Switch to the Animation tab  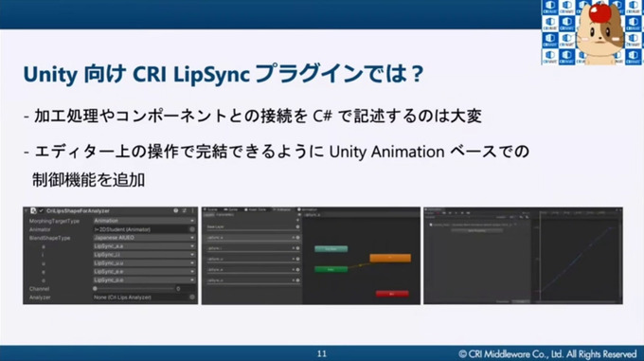308,209
